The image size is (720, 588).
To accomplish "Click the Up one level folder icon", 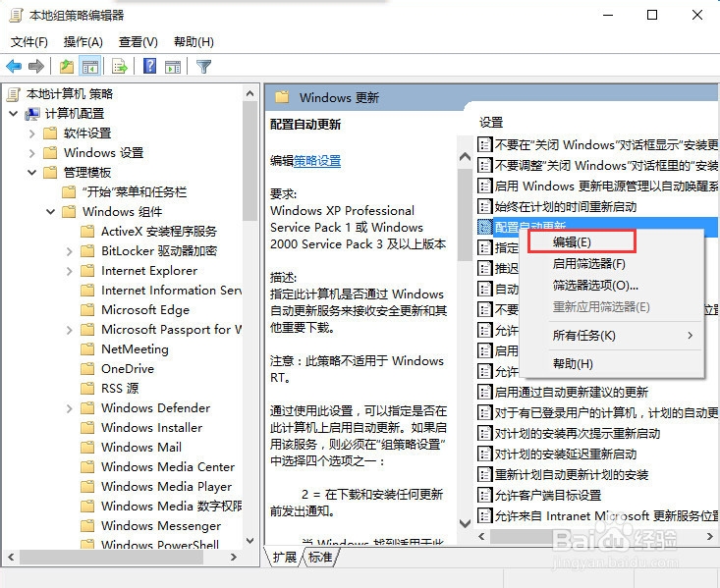I will tap(67, 67).
